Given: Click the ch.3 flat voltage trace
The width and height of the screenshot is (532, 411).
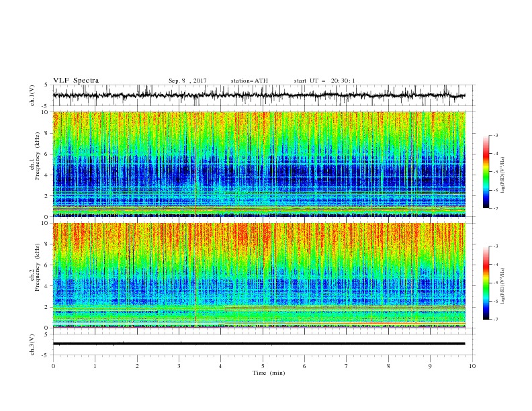Looking at the screenshot, I should coord(259,344).
